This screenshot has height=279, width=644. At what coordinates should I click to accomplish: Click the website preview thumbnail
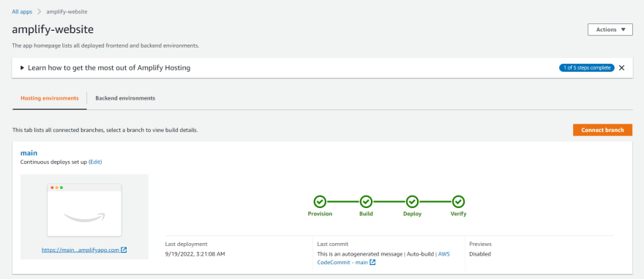pos(84,209)
